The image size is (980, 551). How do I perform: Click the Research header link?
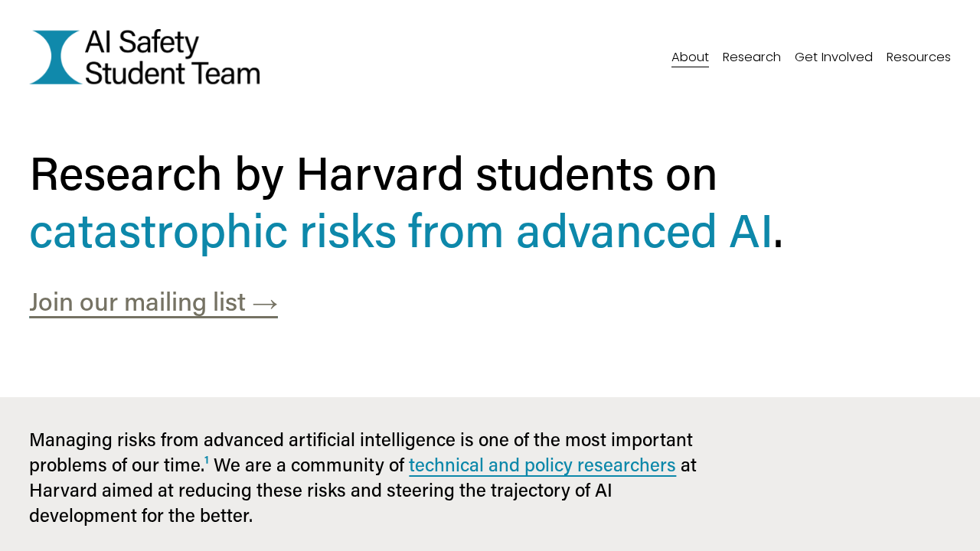tap(751, 55)
